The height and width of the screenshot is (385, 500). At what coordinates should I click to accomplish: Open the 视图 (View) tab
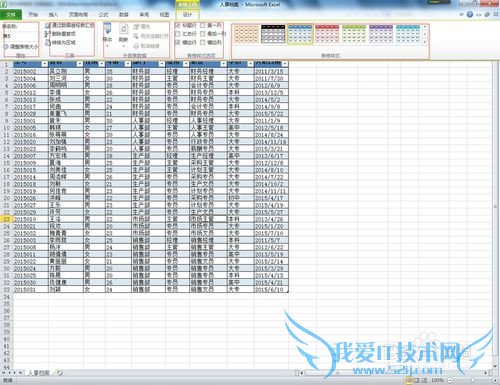click(164, 15)
